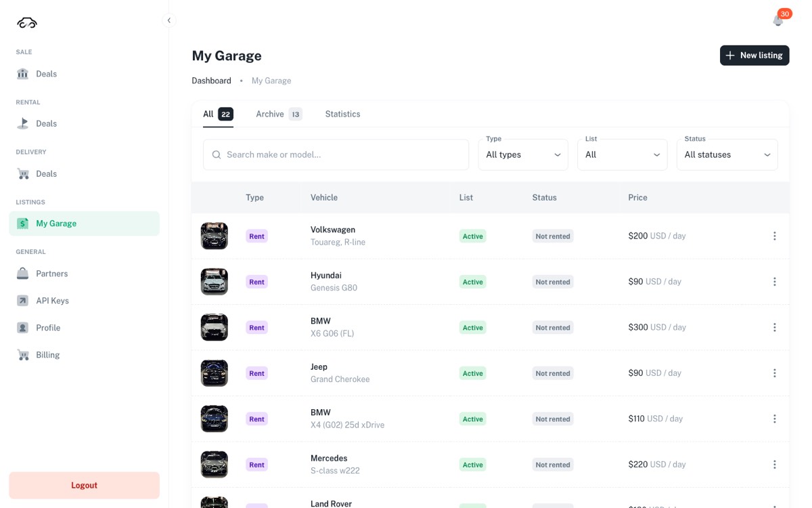
Task: Open Profile page
Action: click(x=85, y=328)
